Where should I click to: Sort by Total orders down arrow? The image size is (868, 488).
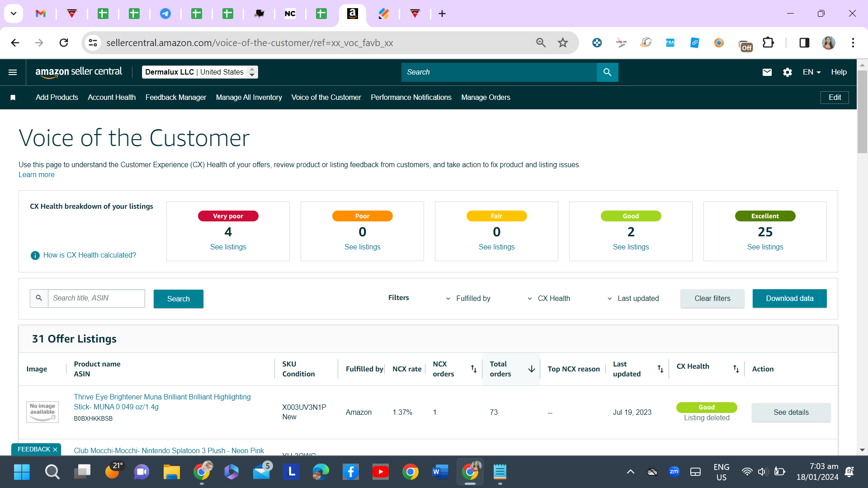pyautogui.click(x=532, y=369)
